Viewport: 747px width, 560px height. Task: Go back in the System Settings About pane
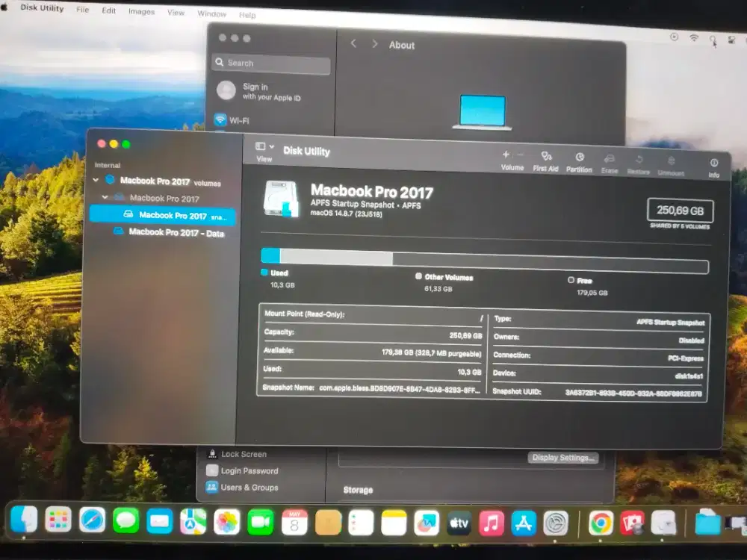click(x=353, y=43)
